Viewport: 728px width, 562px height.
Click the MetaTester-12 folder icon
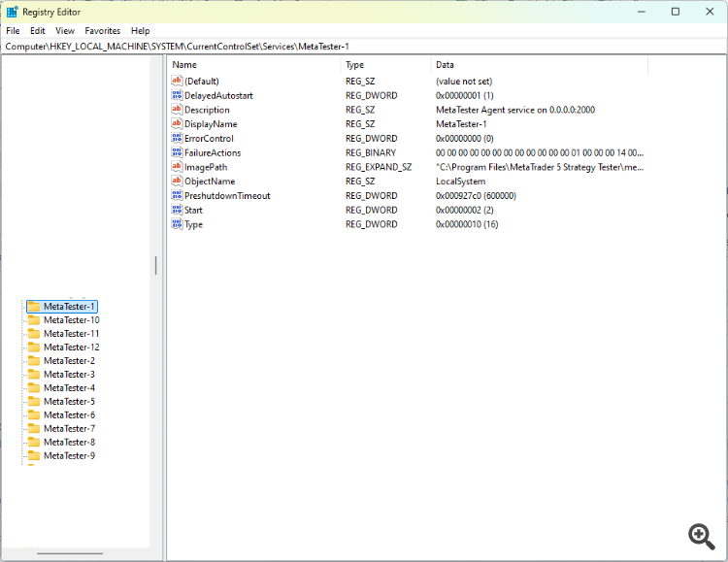pyautogui.click(x=34, y=347)
